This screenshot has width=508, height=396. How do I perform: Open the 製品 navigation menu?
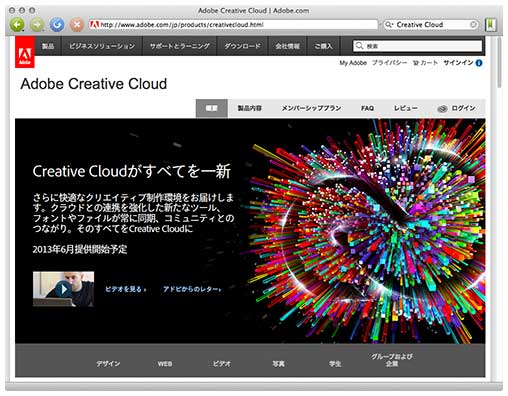point(48,46)
